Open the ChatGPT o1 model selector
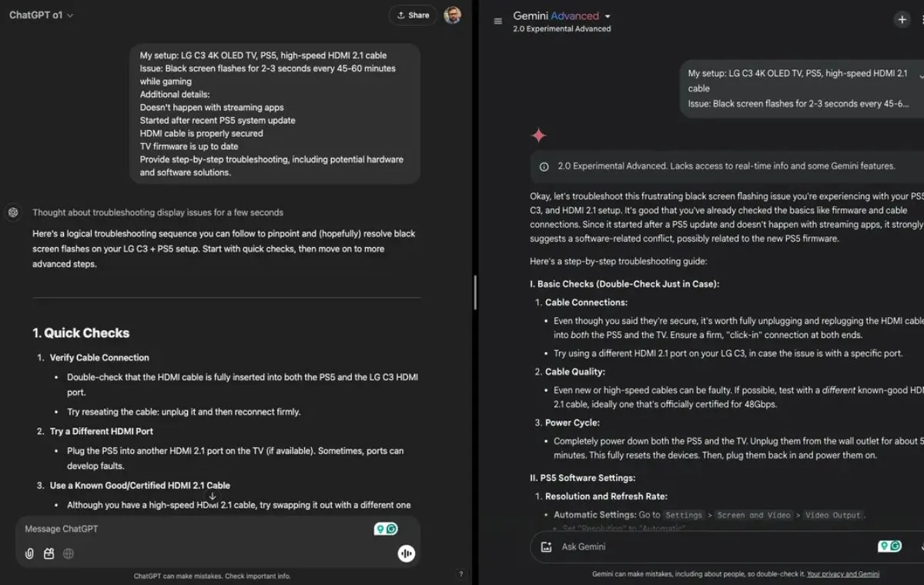The width and height of the screenshot is (924, 585). [x=42, y=15]
